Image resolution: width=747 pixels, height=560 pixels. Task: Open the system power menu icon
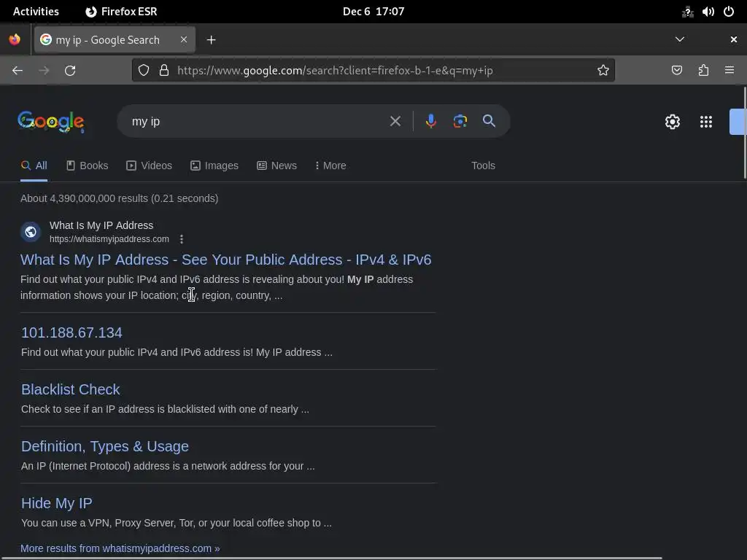[x=729, y=12]
